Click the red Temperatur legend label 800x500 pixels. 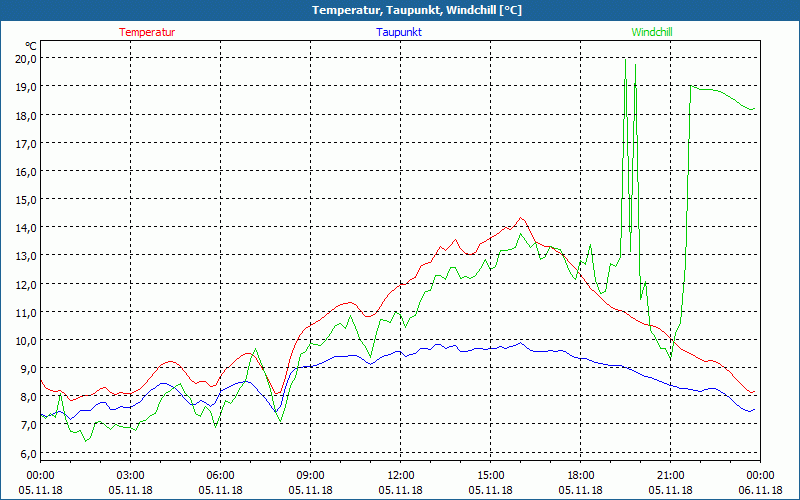[x=147, y=32]
